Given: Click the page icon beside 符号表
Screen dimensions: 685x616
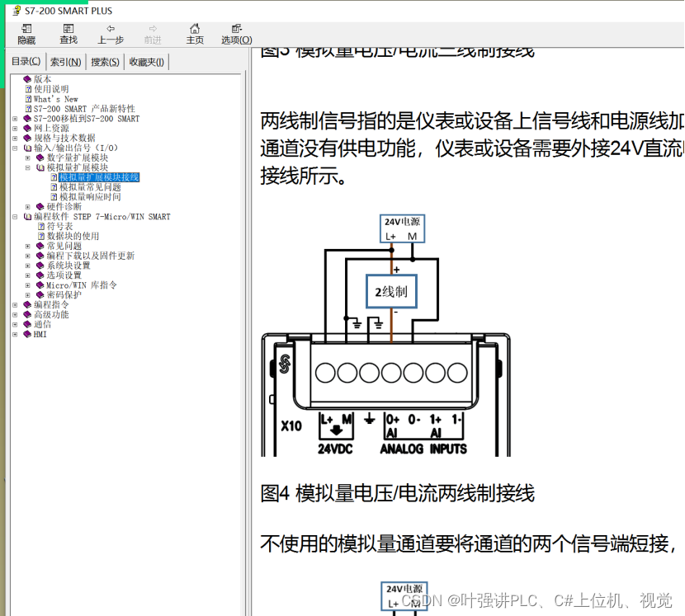Looking at the screenshot, I should point(41,226).
